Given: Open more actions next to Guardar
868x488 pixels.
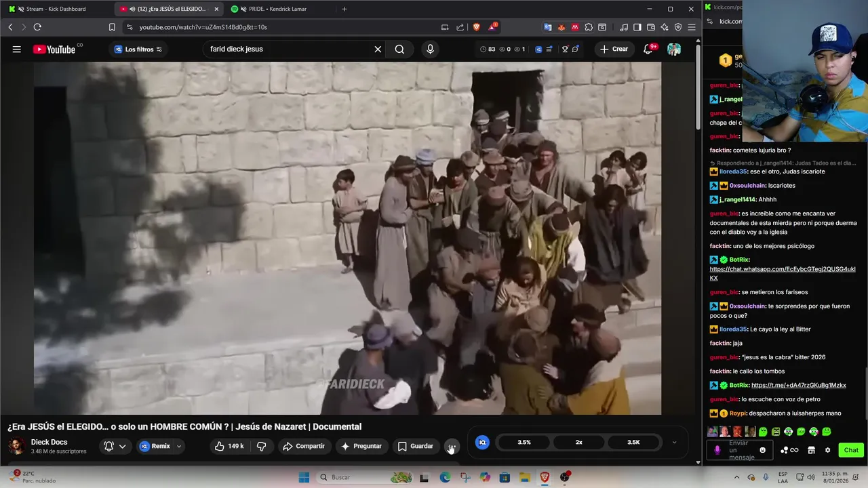Looking at the screenshot, I should coord(452,446).
